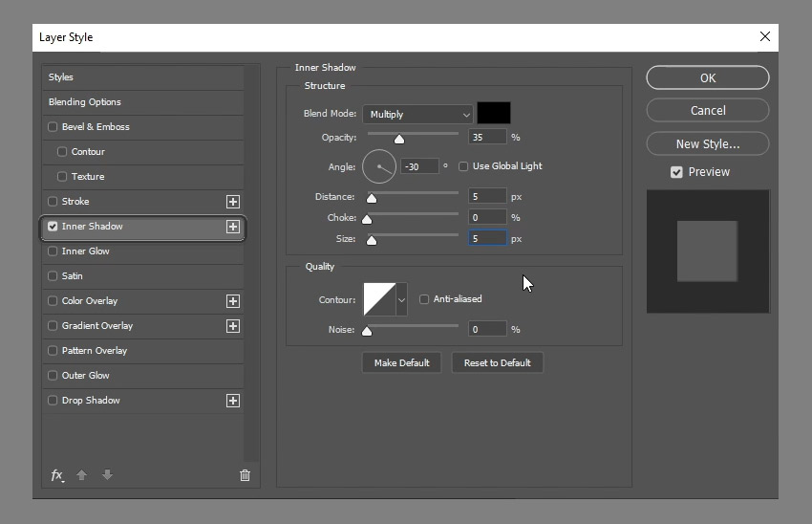This screenshot has width=812, height=524.
Task: Click the Cancel button
Action: click(707, 110)
